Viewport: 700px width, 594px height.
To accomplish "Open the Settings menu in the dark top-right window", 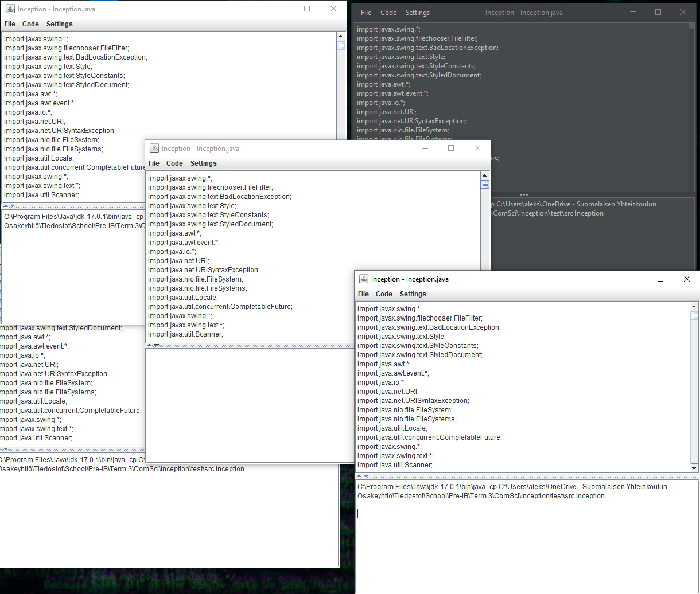I will (x=417, y=12).
